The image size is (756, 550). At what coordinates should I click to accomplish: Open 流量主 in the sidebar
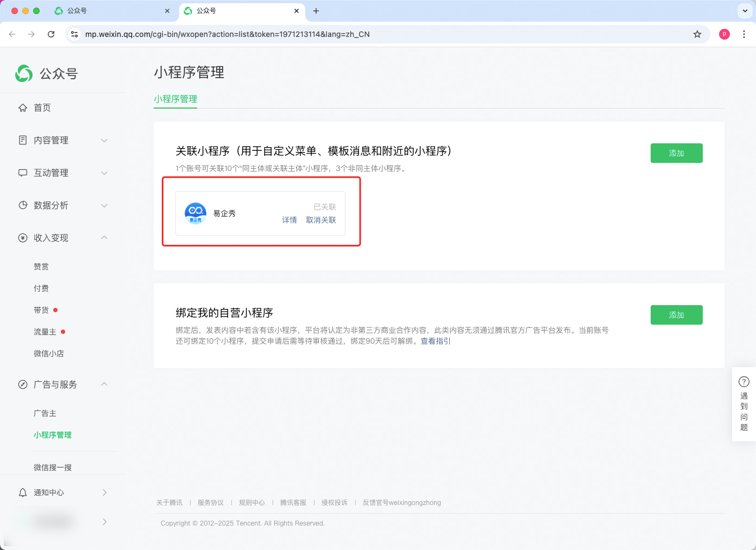[x=45, y=332]
